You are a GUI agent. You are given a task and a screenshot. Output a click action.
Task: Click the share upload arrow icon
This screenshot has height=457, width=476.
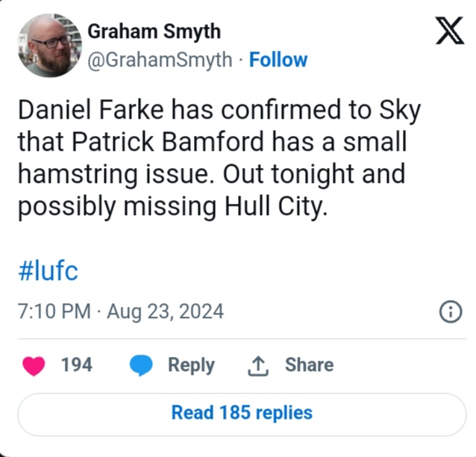pos(257,365)
